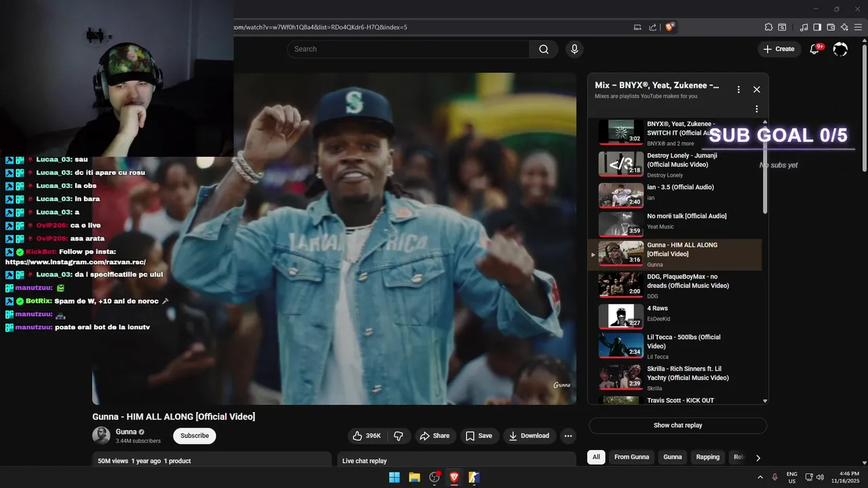Click the Brave Shields lion icon
Viewport: 868px width, 488px height.
[x=669, y=27]
